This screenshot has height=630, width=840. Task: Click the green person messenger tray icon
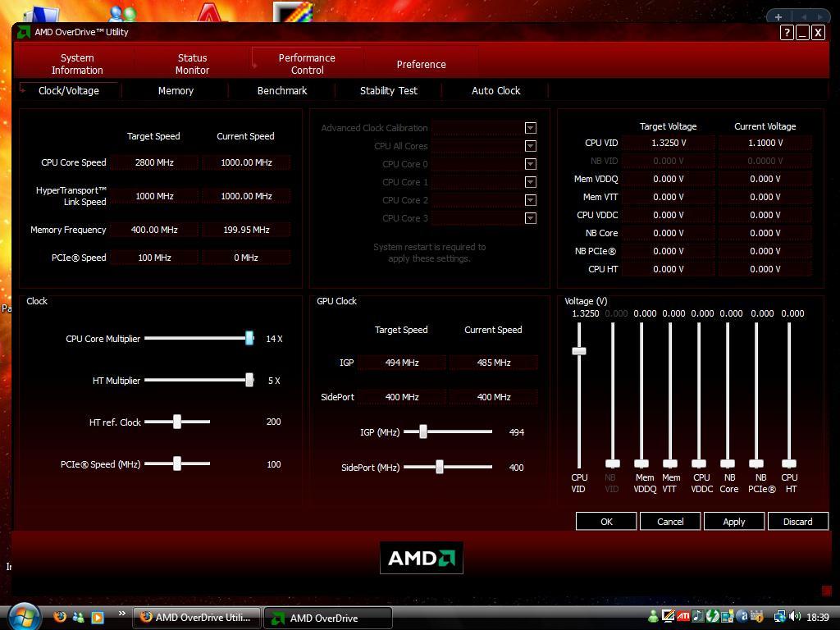(x=653, y=617)
